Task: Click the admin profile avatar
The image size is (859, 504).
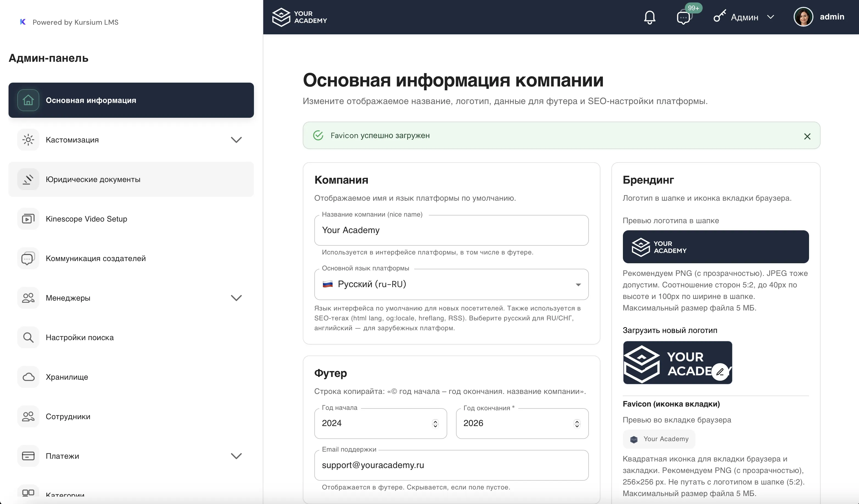Action: (803, 17)
